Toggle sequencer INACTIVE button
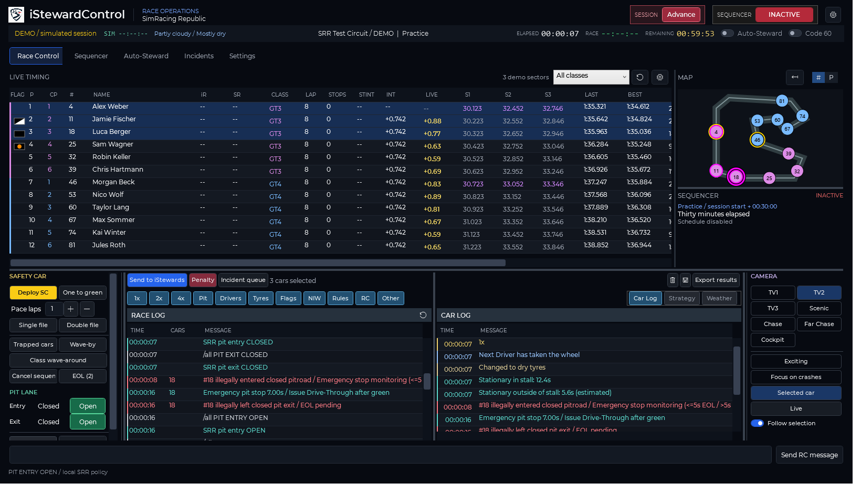Screen dimensions: 861x504 point(784,15)
